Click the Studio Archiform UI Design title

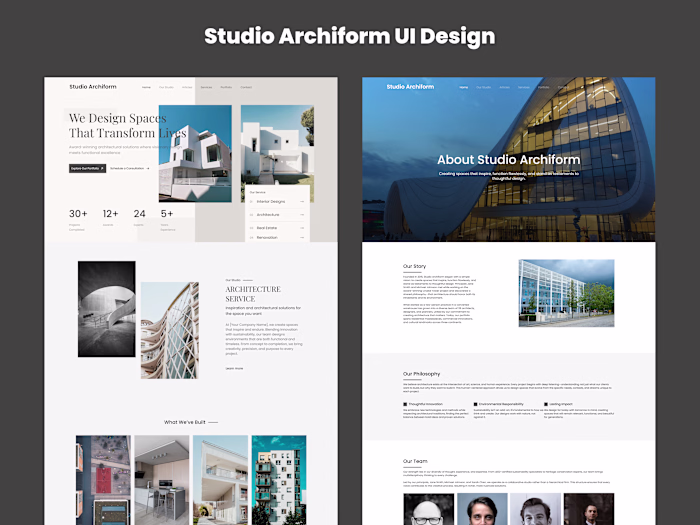350,37
